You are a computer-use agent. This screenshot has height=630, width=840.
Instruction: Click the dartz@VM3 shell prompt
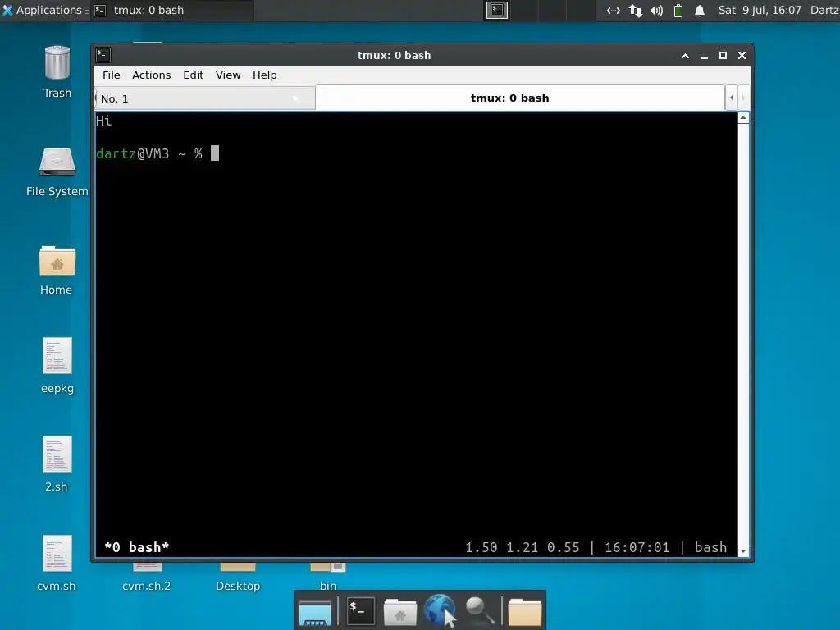149,153
